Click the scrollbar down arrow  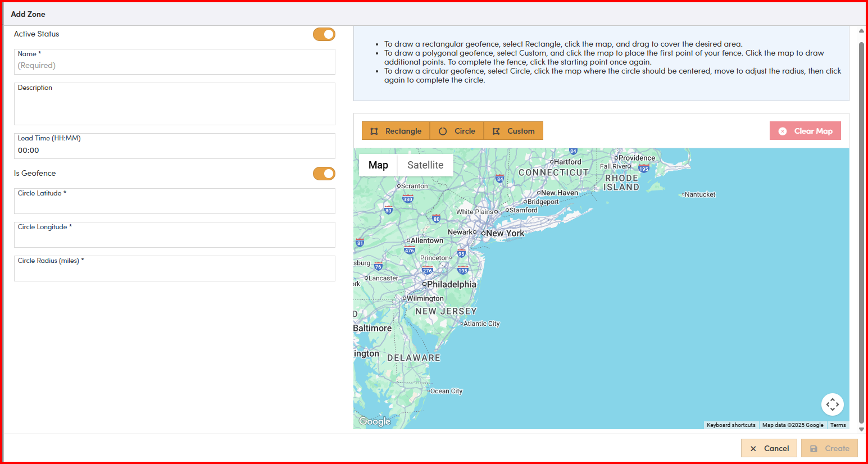pos(861,430)
